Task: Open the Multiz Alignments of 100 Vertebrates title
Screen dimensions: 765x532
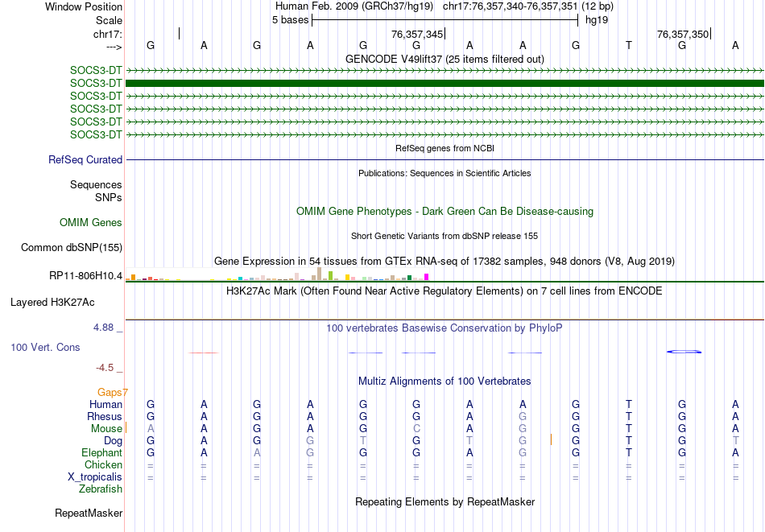Action: coord(445,381)
